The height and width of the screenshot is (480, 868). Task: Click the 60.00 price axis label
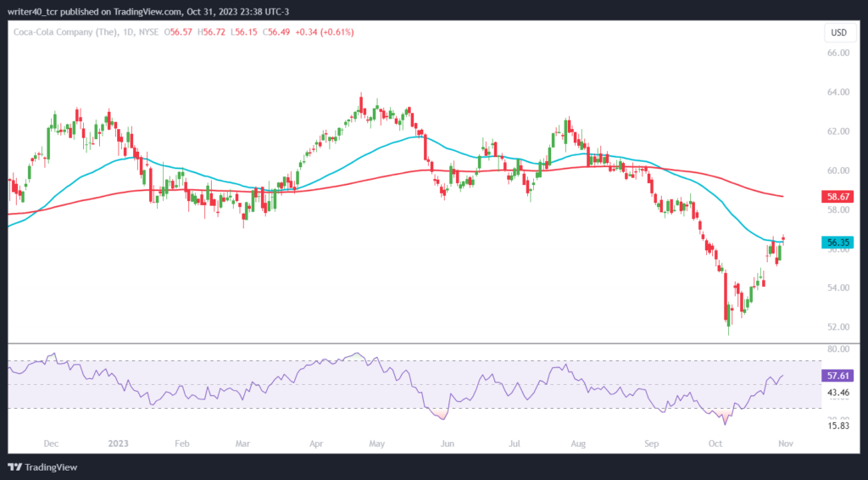click(838, 170)
